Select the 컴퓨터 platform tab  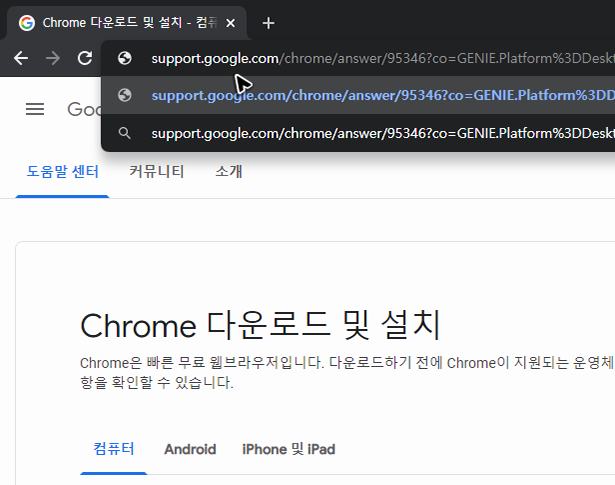114,449
